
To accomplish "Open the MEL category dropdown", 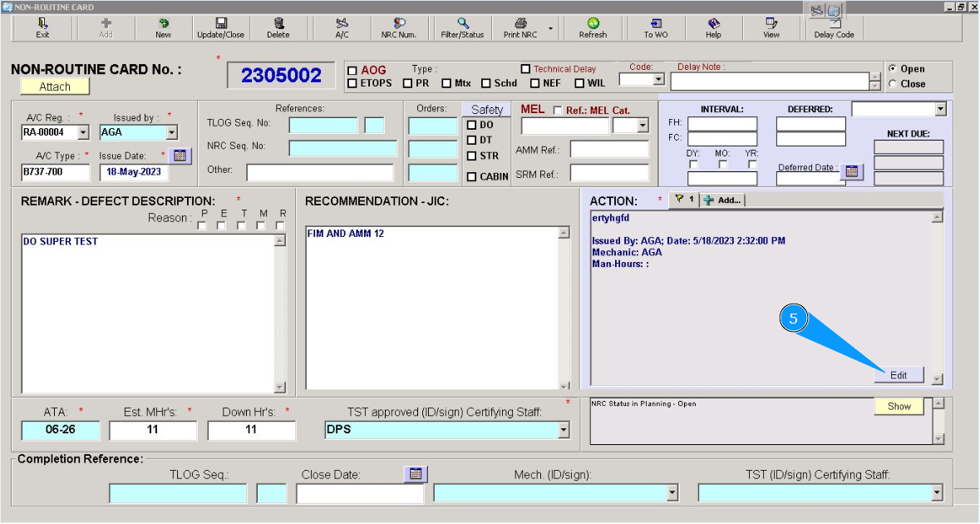I will coord(643,126).
